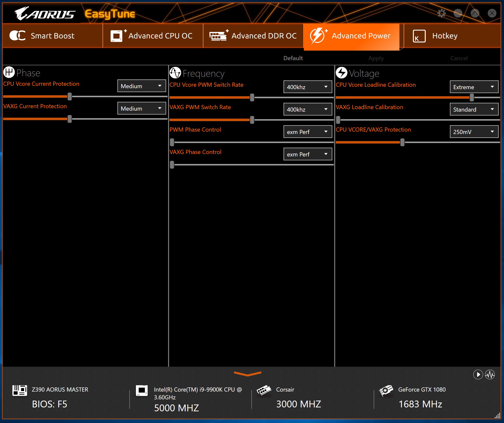The height and width of the screenshot is (423, 504).
Task: Click the window resize grip corner
Action: pos(498,416)
